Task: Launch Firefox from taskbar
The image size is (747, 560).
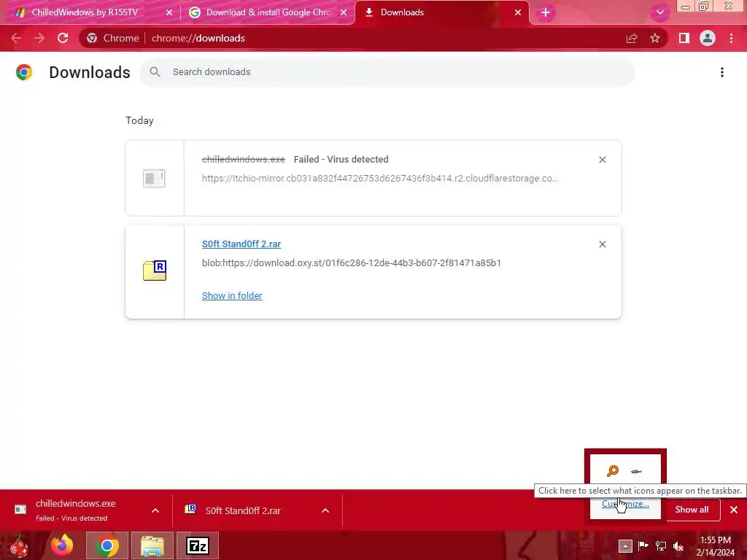Action: pos(62,545)
